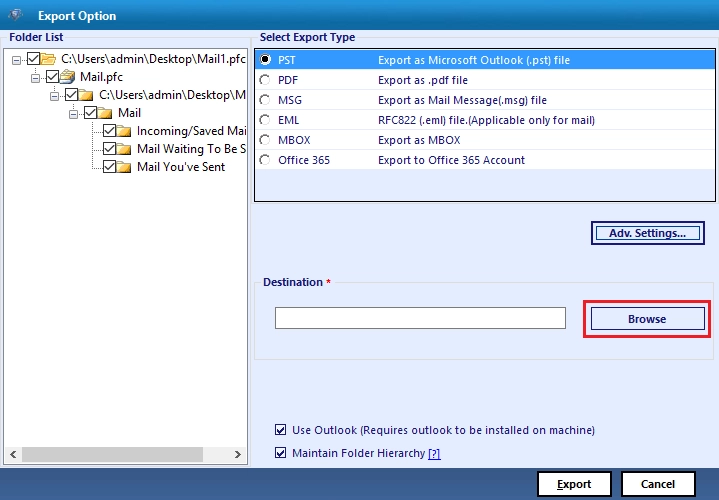The width and height of the screenshot is (719, 500).
Task: Toggle the Mail.pfc checkbox
Action: [52, 77]
